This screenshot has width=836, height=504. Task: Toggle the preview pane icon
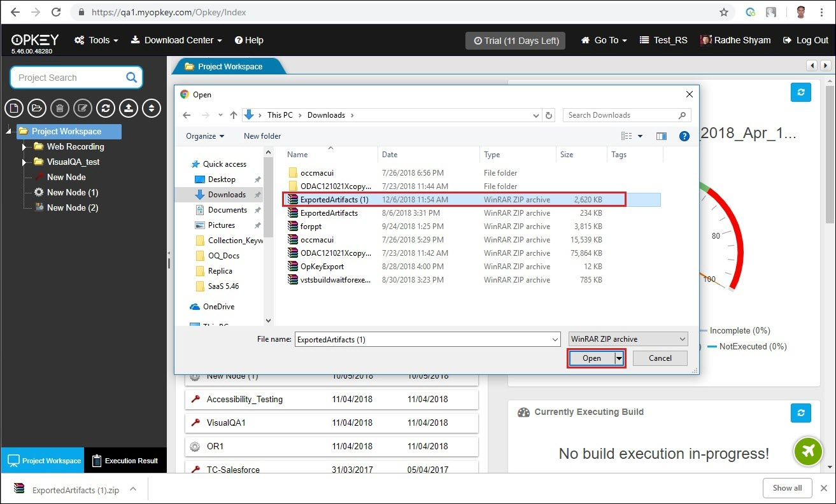(662, 136)
